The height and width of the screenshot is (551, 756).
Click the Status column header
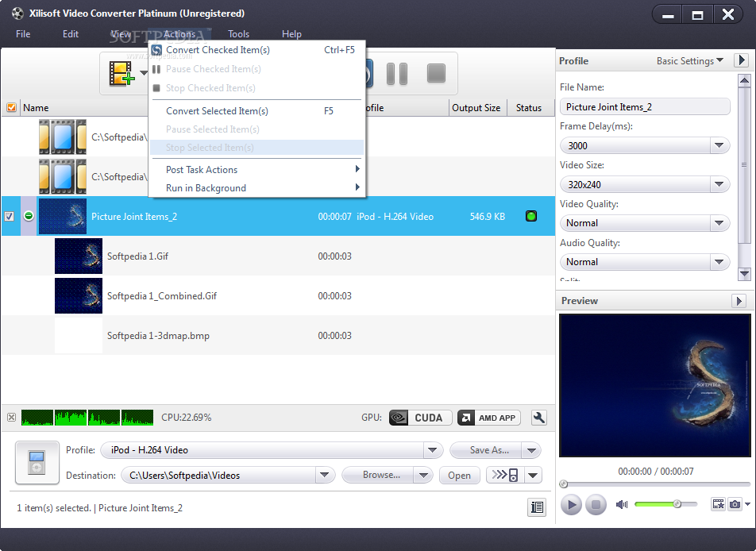(x=529, y=108)
